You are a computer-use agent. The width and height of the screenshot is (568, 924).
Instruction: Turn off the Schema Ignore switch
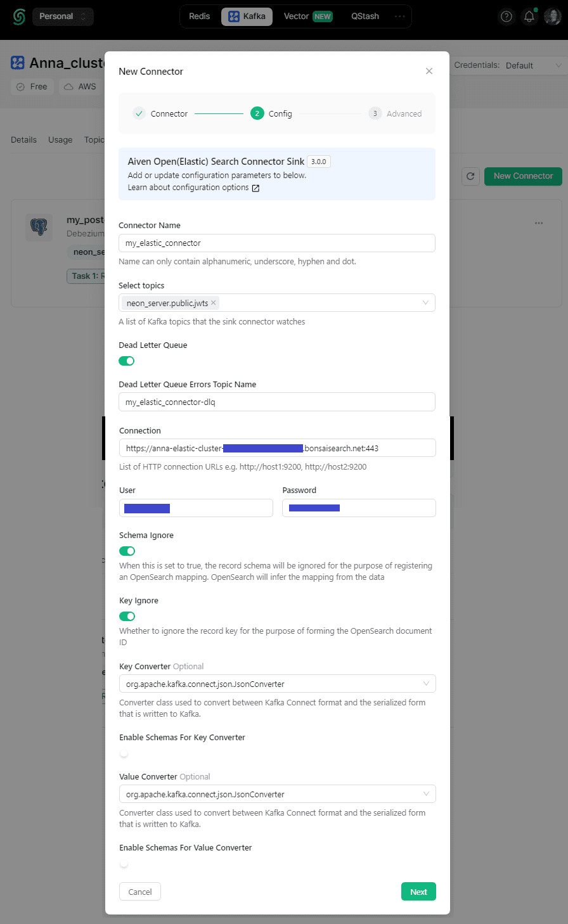click(x=127, y=551)
